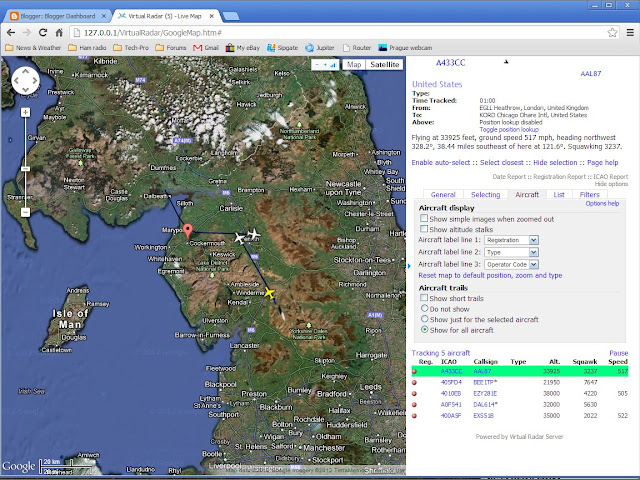The image size is (640, 480).
Task: Click the rightmost white aircraft icon near Penrith
Action: (254, 234)
